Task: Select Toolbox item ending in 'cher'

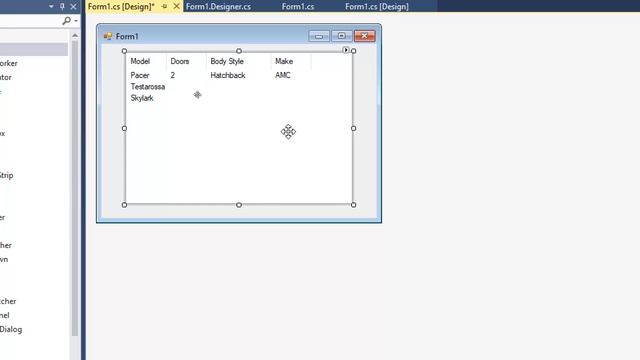Action: click(x=8, y=302)
